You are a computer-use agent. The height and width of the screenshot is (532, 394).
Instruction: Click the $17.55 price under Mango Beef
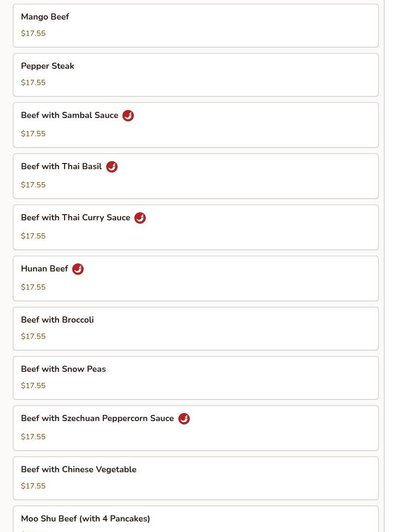point(33,33)
